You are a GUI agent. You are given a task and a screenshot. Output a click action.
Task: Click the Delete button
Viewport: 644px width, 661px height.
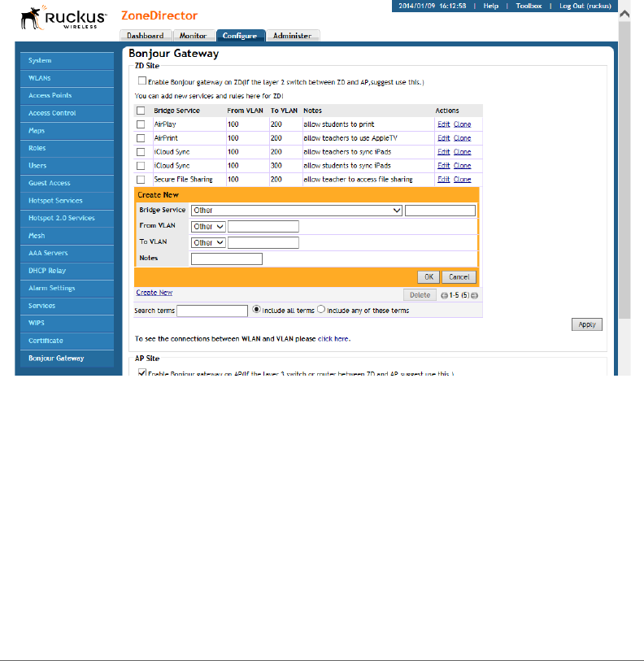[x=420, y=295]
